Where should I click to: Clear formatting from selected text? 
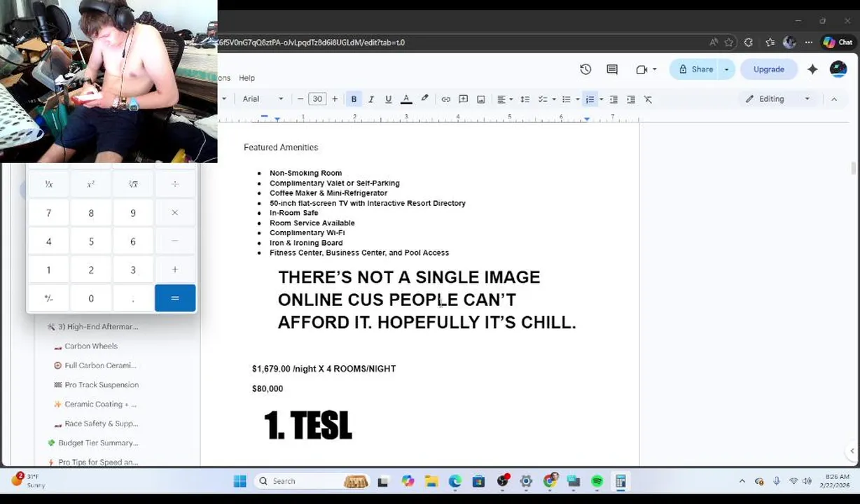point(648,99)
